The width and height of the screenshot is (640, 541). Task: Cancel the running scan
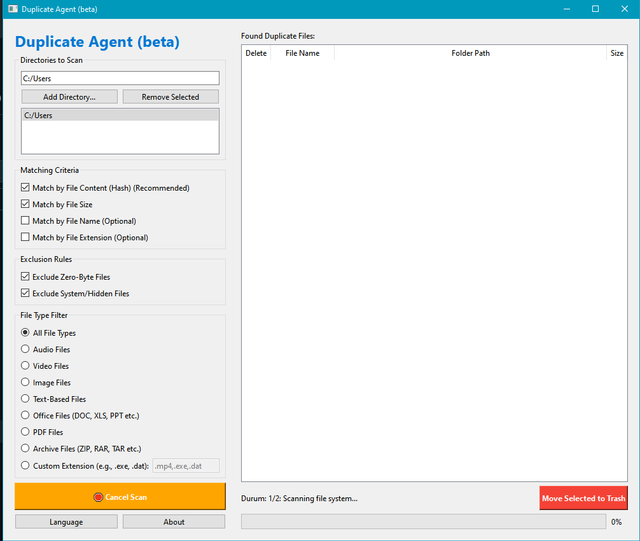click(120, 496)
